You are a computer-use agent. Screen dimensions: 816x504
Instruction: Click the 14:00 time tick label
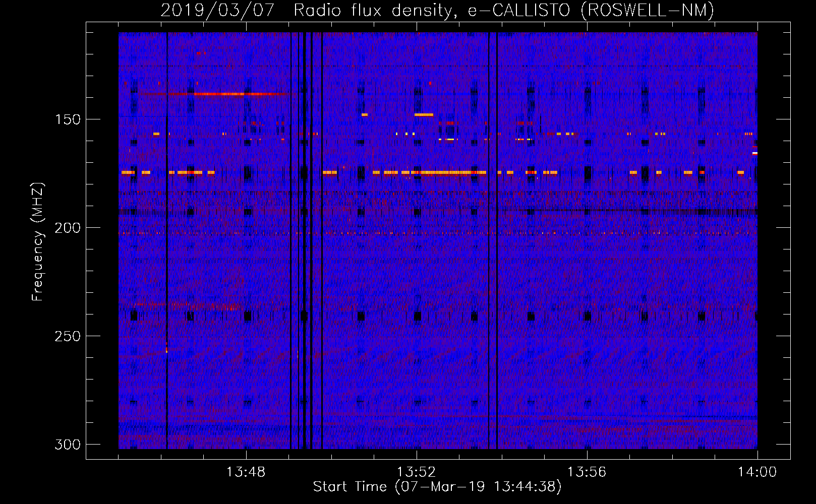point(757,472)
